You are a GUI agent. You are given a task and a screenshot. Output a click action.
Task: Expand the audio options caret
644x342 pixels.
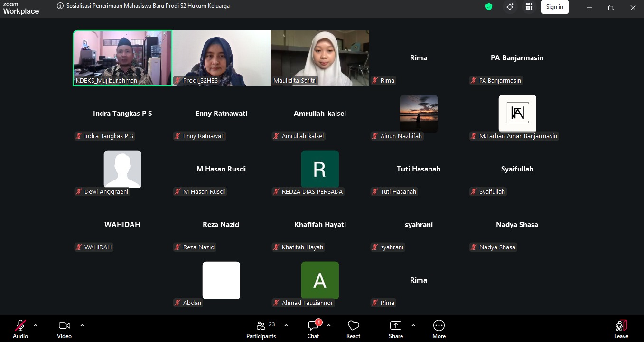click(x=36, y=325)
